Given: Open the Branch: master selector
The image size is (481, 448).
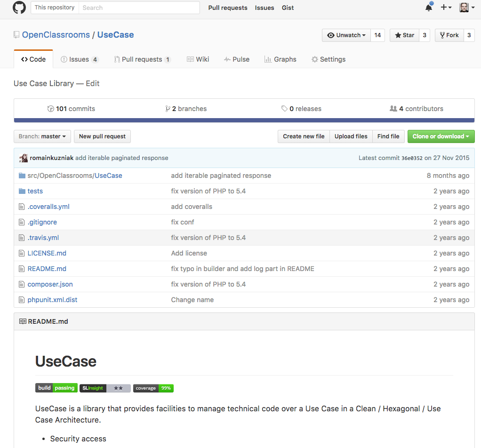Looking at the screenshot, I should point(42,136).
